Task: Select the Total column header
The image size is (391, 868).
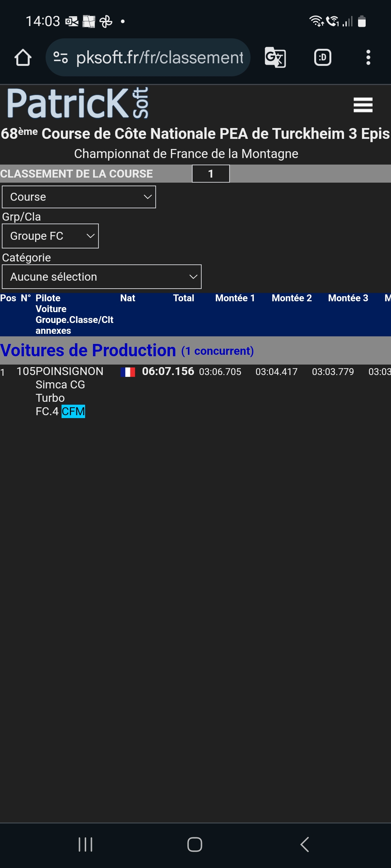Action: click(184, 298)
